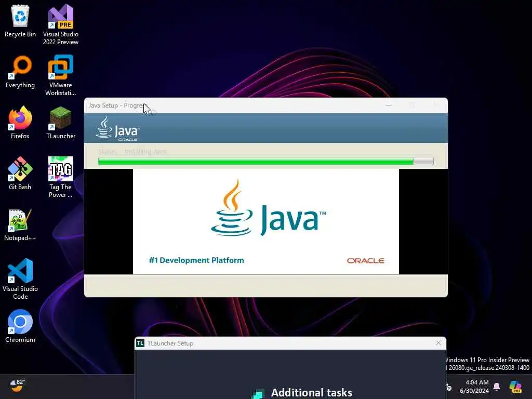Open the Recycle Bin desktop icon
532x399 pixels.
coord(20,21)
